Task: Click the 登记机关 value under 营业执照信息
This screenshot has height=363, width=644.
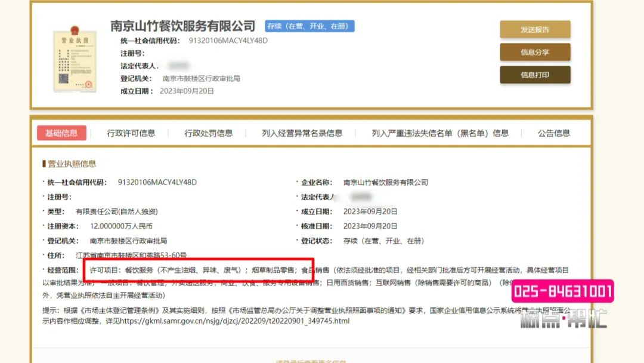Action: pyautogui.click(x=129, y=241)
